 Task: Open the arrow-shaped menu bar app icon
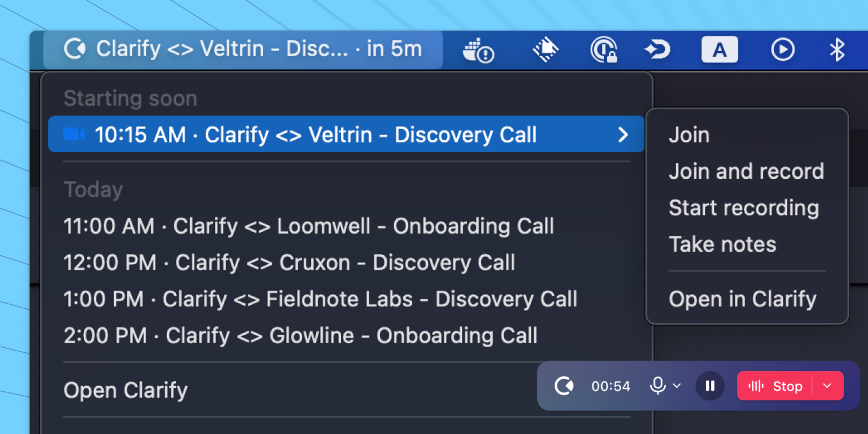[657, 49]
